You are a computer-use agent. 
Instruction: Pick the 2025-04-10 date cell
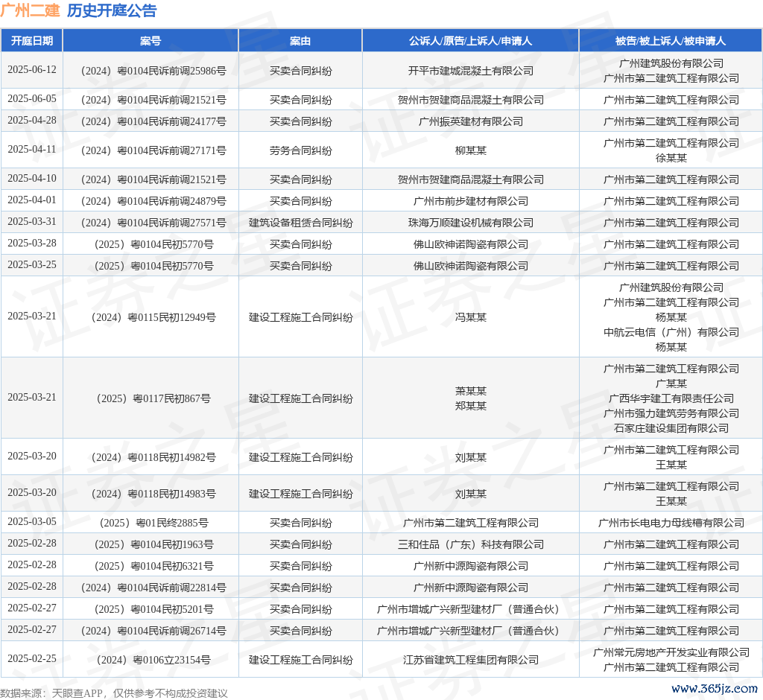[x=32, y=179]
